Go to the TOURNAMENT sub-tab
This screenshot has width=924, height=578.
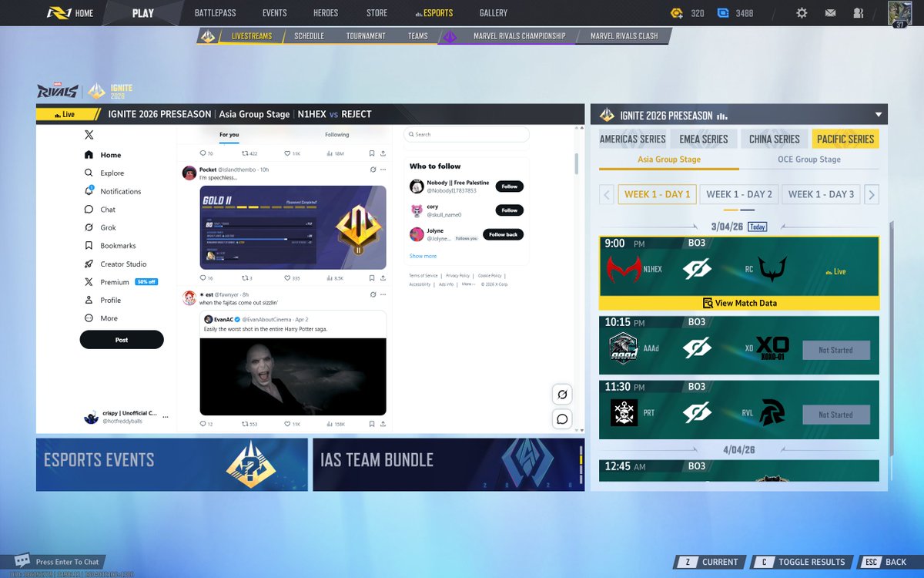[366, 36]
